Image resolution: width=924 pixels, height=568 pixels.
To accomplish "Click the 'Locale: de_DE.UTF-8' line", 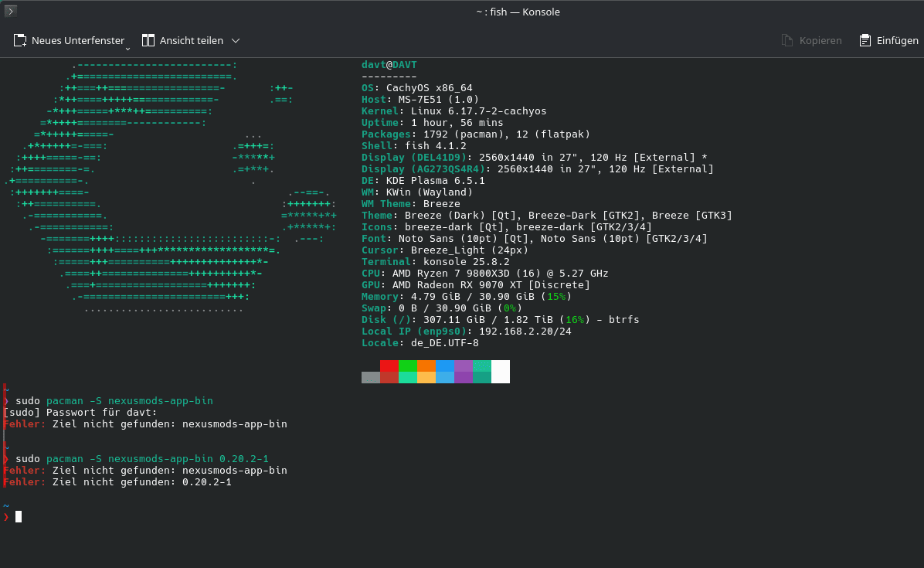I will [x=420, y=343].
